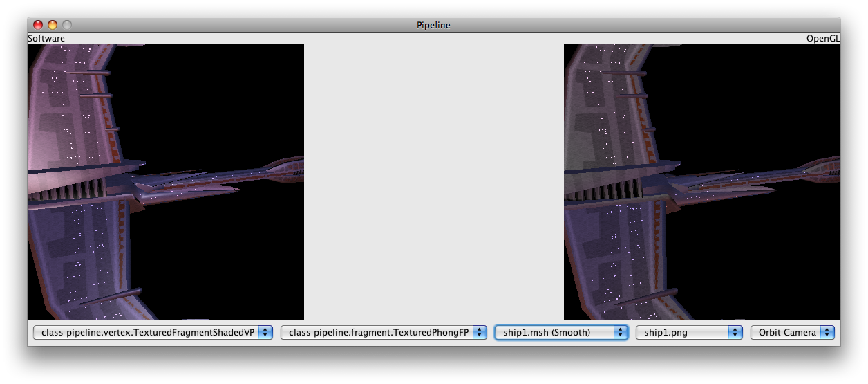868x384 pixels.
Task: Click the OpenGL label above the right viewport
Action: pos(822,39)
